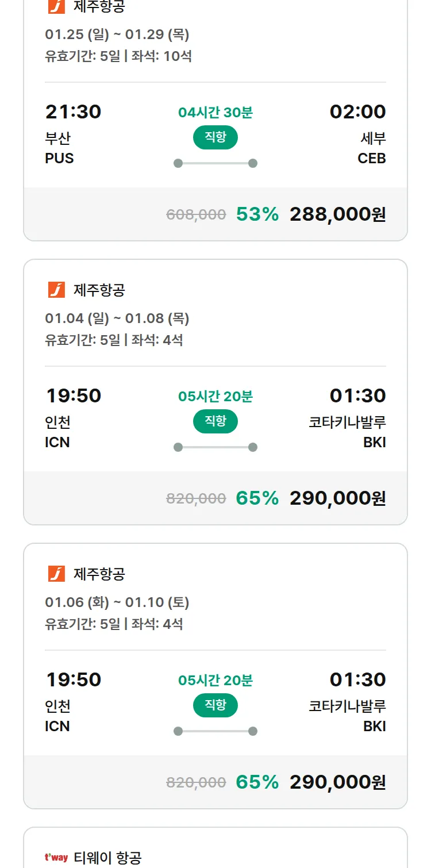The image size is (431, 868).
Task: Click the 직항 badge on the 01.04 Incheon flight
Action: (215, 421)
